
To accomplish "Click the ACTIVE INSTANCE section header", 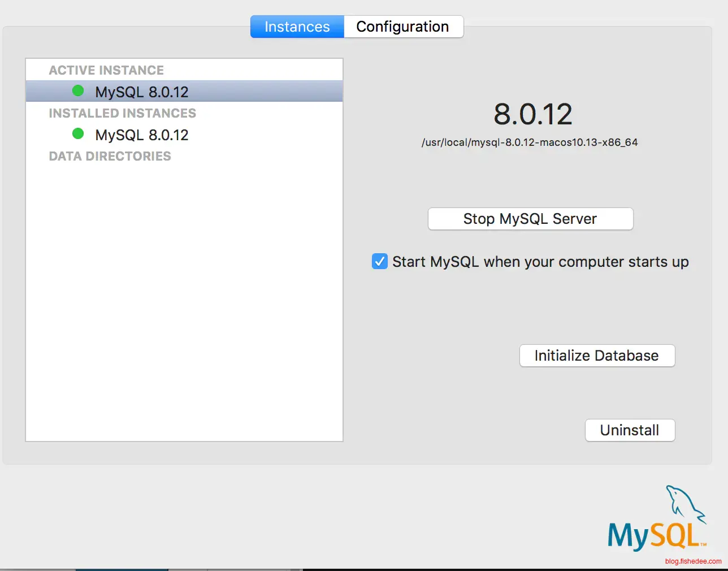I will pos(106,70).
